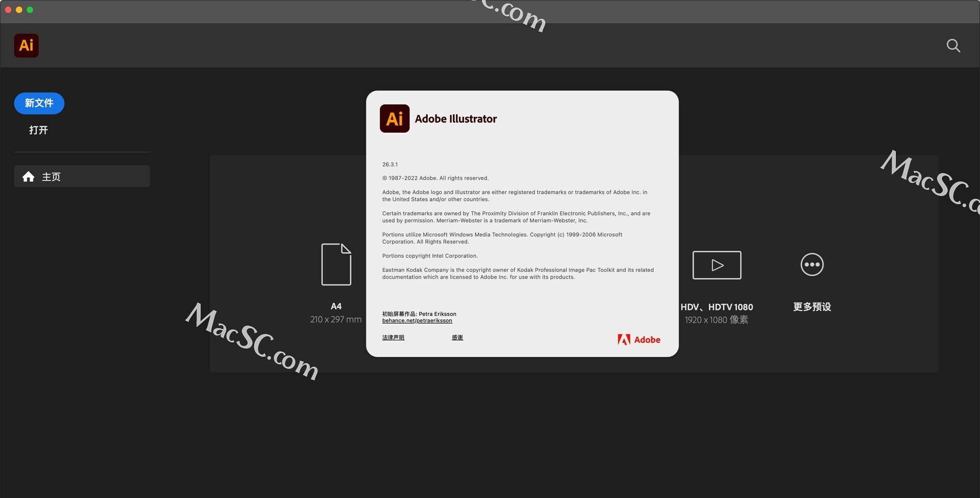Click the Adobe logo in dialog
Viewport: 980px width, 498px height.
coord(639,339)
